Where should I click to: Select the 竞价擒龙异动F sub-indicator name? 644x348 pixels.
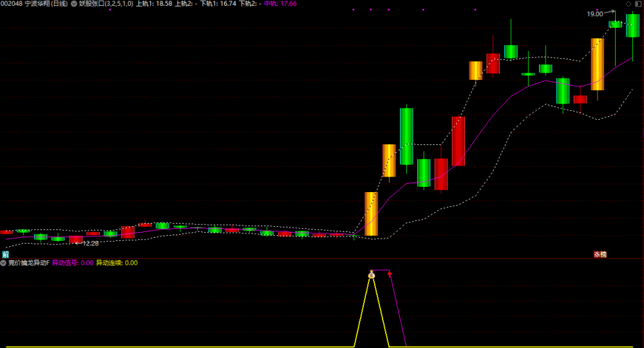(29, 263)
